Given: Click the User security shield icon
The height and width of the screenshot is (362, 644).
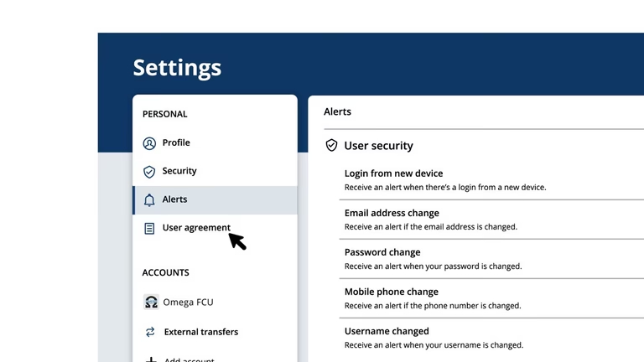Looking at the screenshot, I should click(331, 145).
